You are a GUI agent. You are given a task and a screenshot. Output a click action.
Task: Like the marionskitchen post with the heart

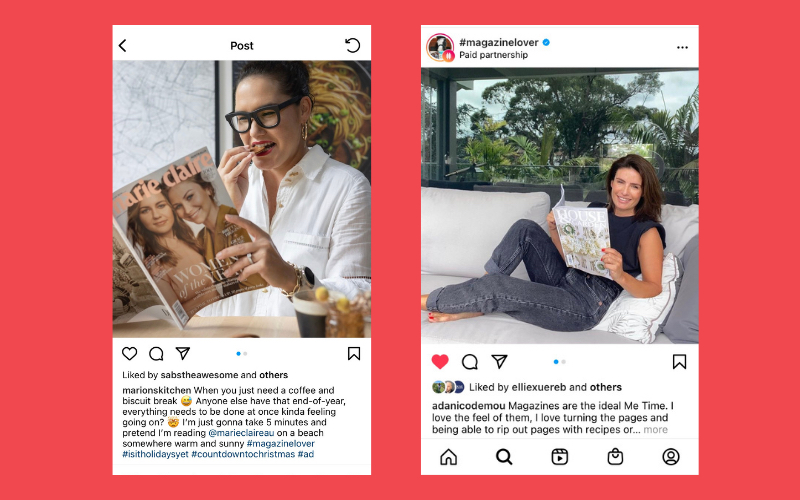pos(130,353)
